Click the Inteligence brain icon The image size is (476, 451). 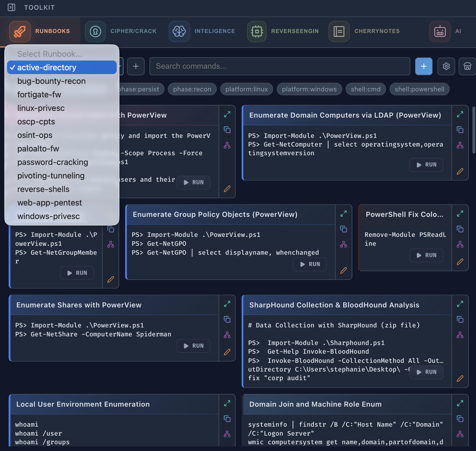tap(179, 31)
